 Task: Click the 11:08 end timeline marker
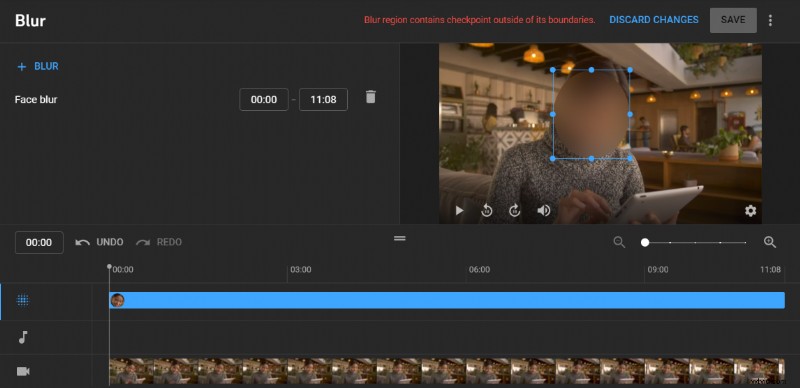(770, 270)
